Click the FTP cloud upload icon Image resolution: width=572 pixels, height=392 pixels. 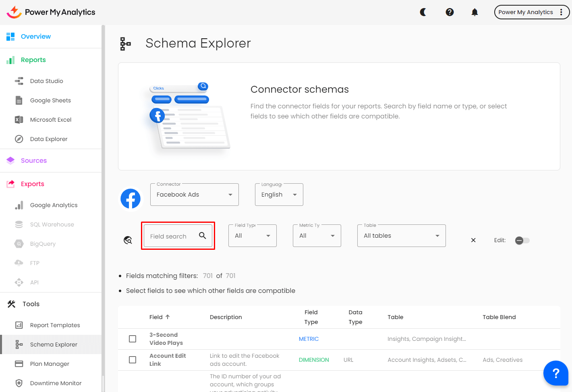tap(19, 263)
